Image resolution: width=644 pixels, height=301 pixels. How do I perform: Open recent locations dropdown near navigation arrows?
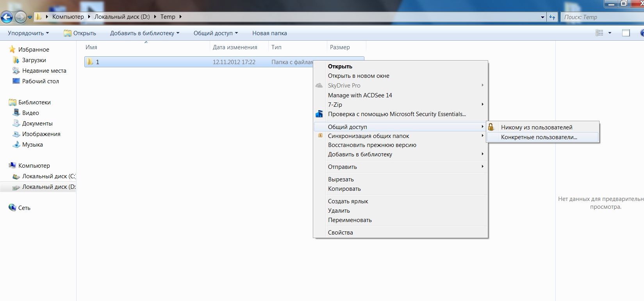pos(30,17)
